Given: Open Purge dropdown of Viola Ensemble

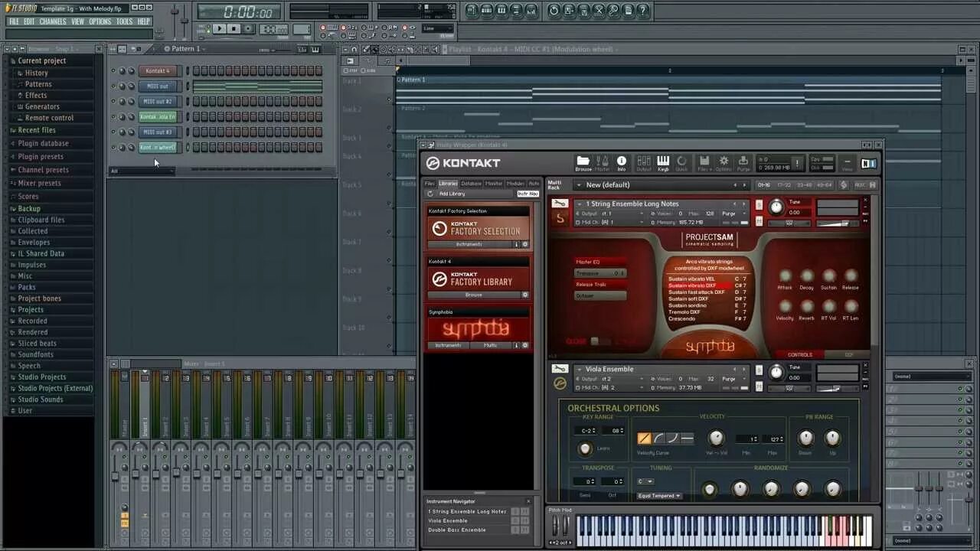Looking at the screenshot, I should coord(733,379).
